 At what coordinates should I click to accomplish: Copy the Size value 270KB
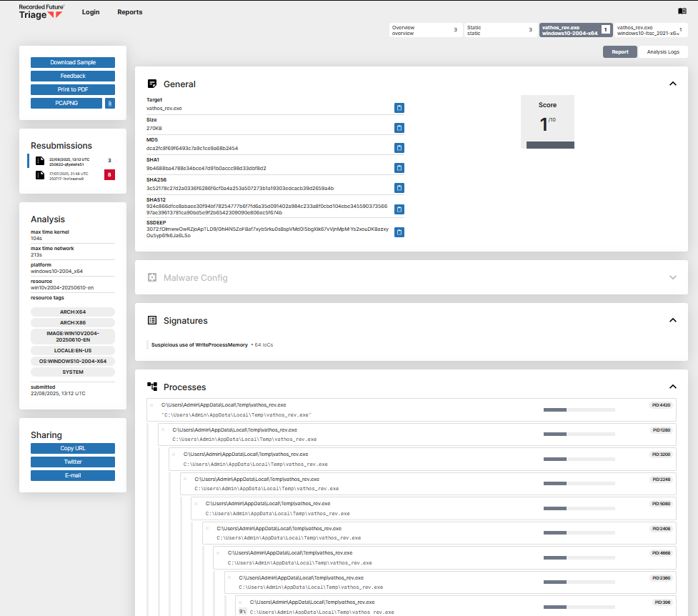(x=399, y=128)
